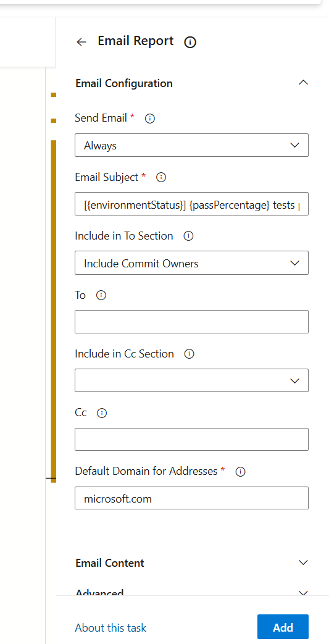Click the Email Subject label
329x644 pixels.
[106, 177]
